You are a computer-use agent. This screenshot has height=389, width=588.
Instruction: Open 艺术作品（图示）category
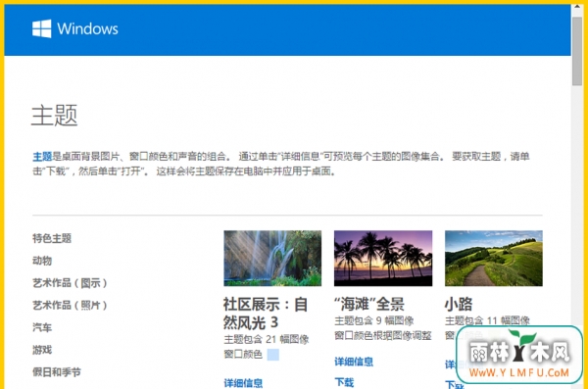(x=70, y=283)
